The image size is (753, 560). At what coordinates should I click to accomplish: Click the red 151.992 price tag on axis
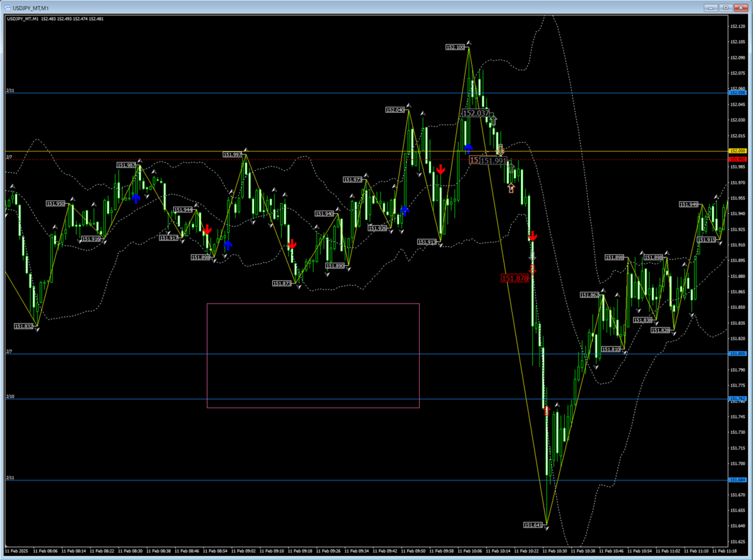737,159
